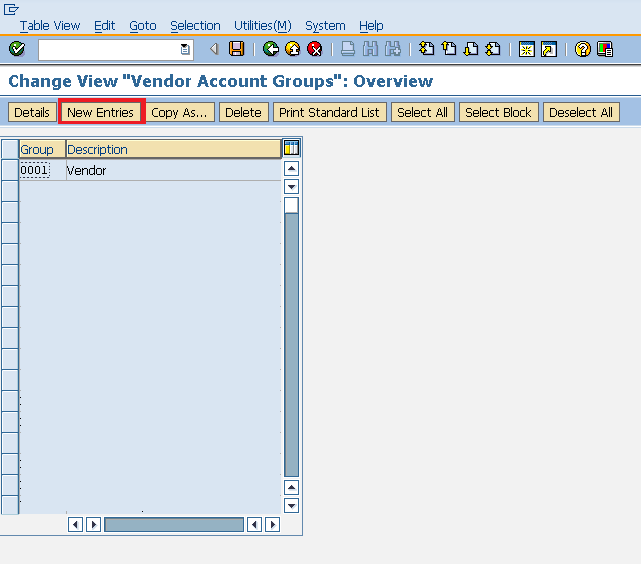641x564 pixels.
Task: Open the System menu
Action: tap(325, 26)
